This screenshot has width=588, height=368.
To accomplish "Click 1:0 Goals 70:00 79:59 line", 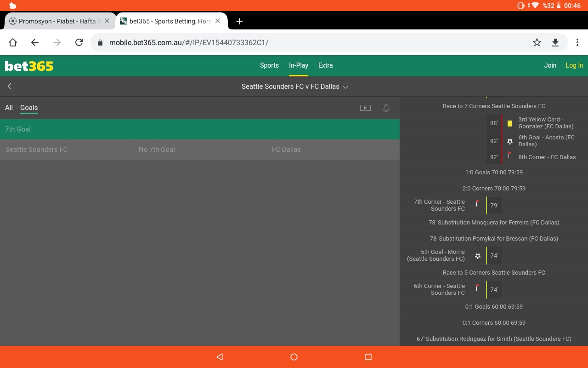I will click(x=494, y=172).
